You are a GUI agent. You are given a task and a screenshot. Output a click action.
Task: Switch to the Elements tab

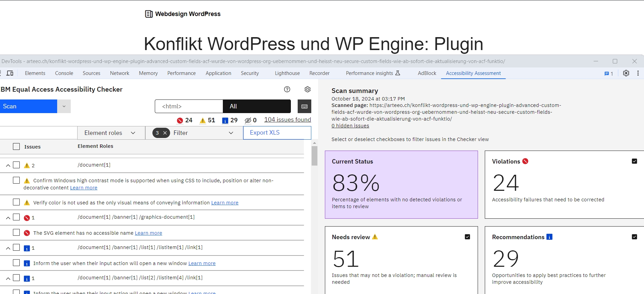pos(35,73)
